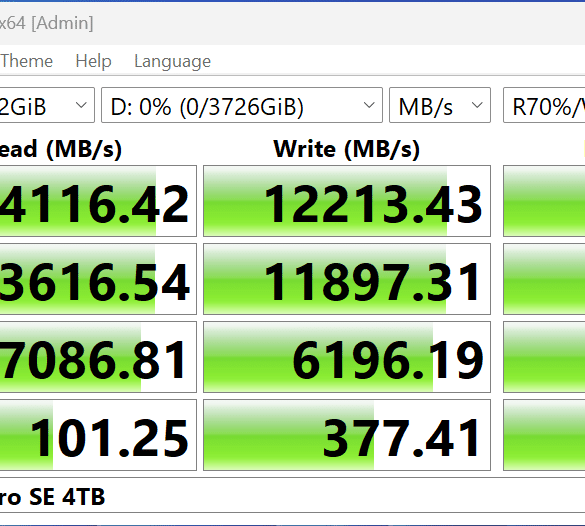Viewport: 585px width, 526px height.
Task: Open the D: 0% (0/3726GiB) drive dropdown
Action: pos(242,105)
